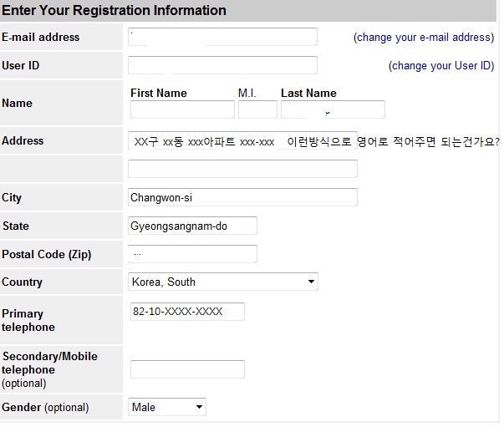504x432 pixels.
Task: Focus the Postal Code (Zip) input
Action: click(x=192, y=253)
